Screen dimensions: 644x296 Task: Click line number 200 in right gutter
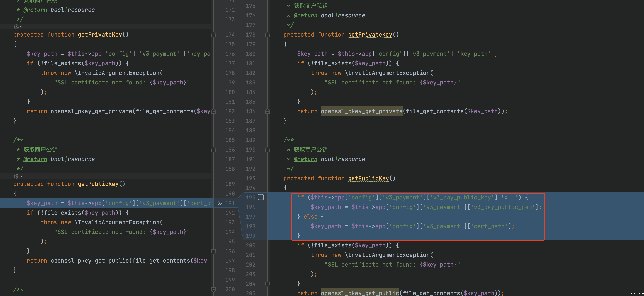click(250, 245)
